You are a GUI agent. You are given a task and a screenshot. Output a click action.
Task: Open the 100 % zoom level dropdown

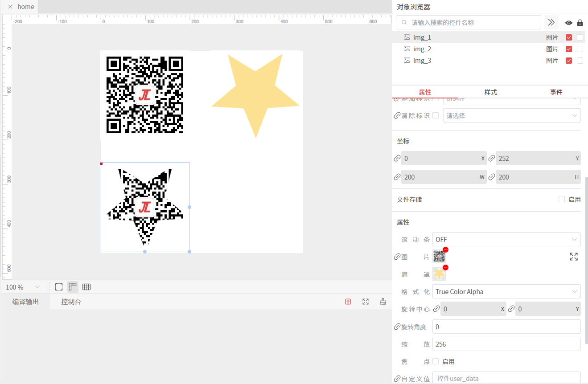(23, 287)
